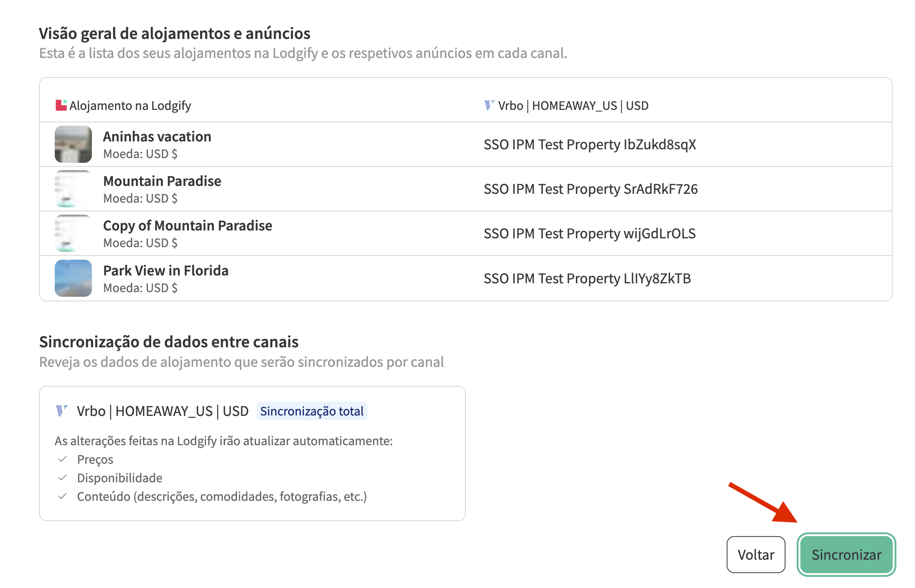Select the Aninhas vacation property name
Screen dimensions: 915x588
[157, 137]
